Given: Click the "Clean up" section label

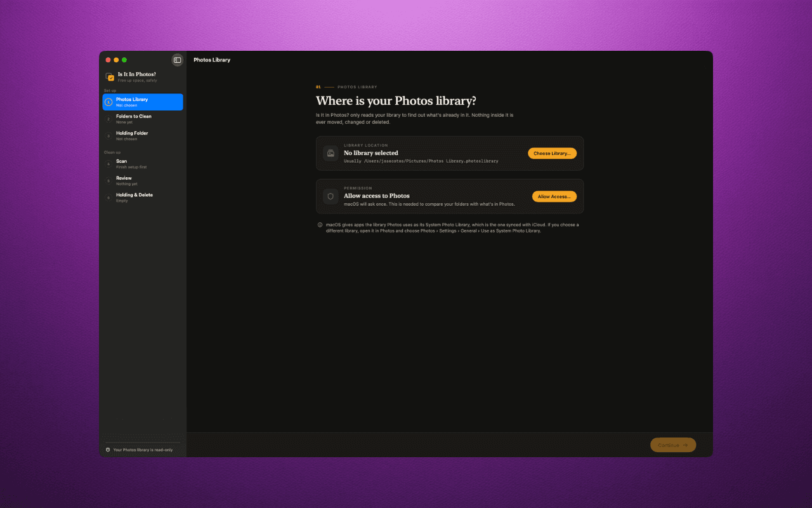Looking at the screenshot, I should click(112, 152).
